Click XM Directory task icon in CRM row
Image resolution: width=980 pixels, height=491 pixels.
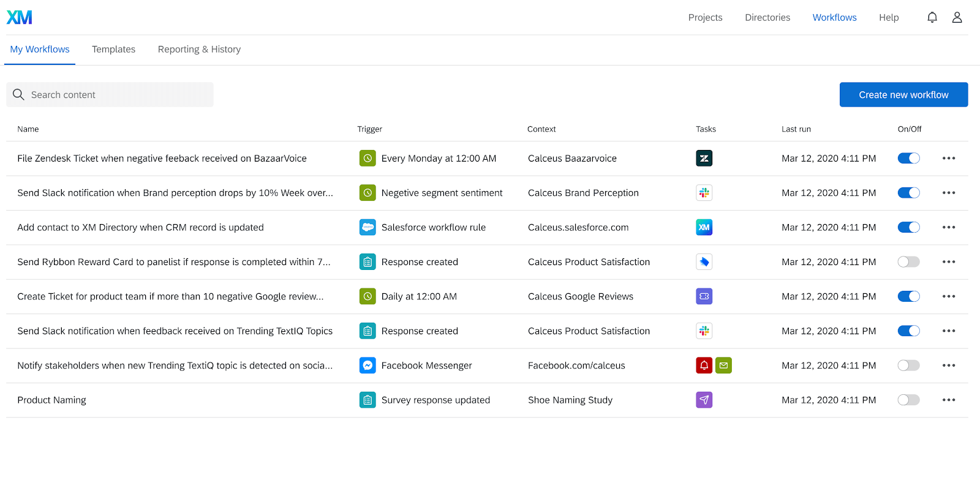[x=704, y=227]
